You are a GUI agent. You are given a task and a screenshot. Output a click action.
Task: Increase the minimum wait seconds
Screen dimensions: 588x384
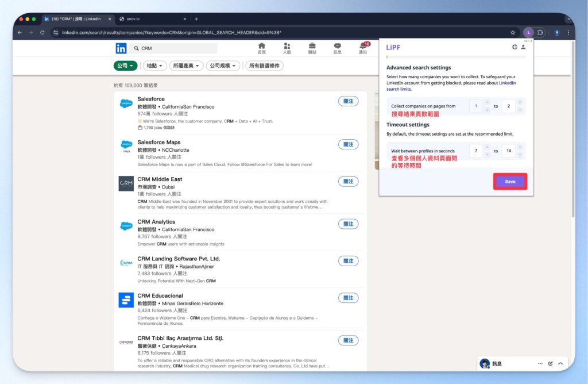(x=487, y=147)
